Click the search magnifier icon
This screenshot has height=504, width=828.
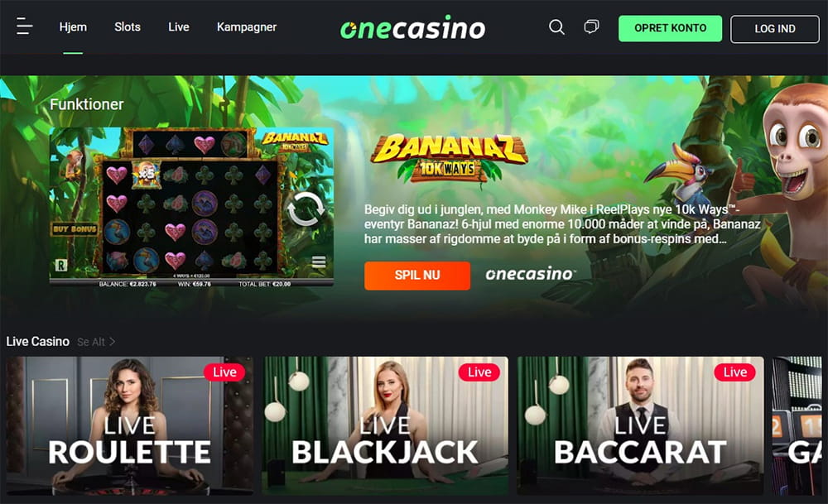pyautogui.click(x=556, y=27)
